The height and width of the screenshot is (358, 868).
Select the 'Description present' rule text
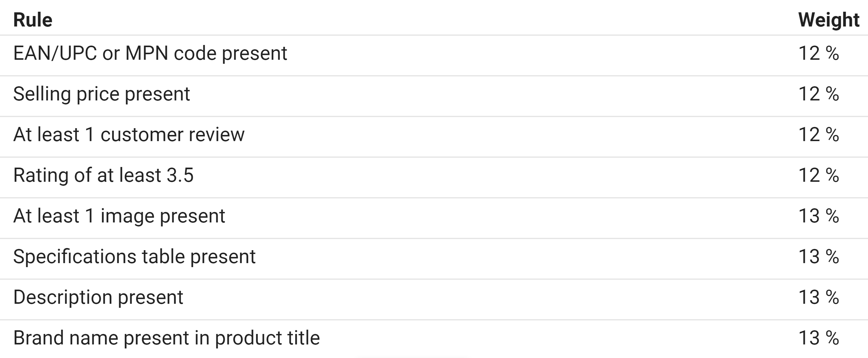pos(98,297)
